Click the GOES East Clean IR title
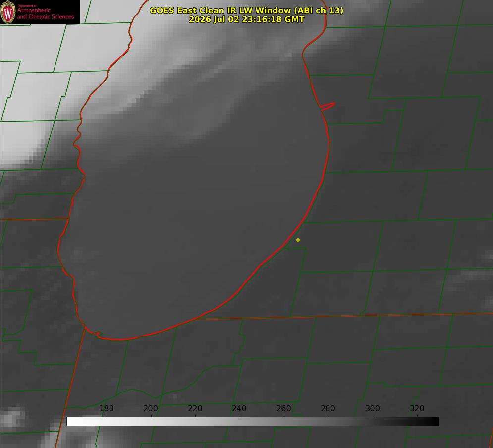This screenshot has width=493, height=448. pyautogui.click(x=246, y=10)
